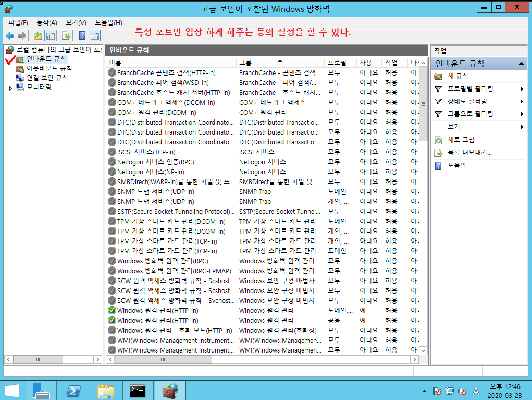Click the 도움말 help icon in actions pane
The width and height of the screenshot is (532, 400).
click(x=438, y=166)
